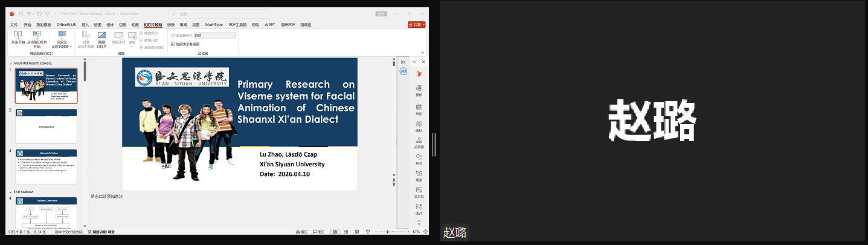Click the orange 共享 share button
Screen dimensions: 868x245
pyautogui.click(x=417, y=25)
